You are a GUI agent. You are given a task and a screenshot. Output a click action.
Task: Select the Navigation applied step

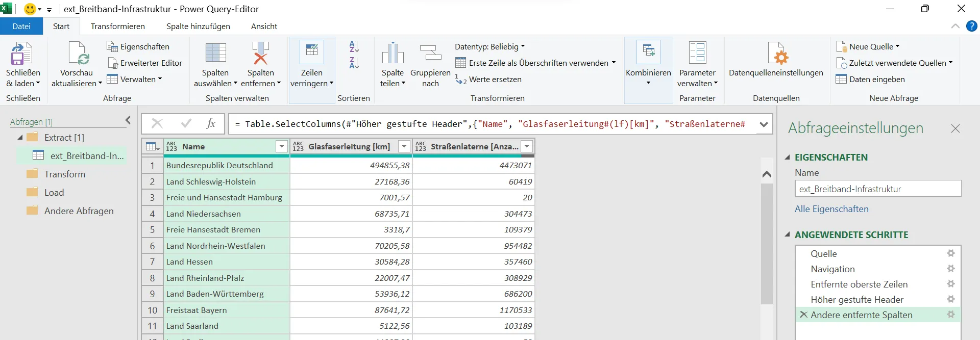pos(832,269)
